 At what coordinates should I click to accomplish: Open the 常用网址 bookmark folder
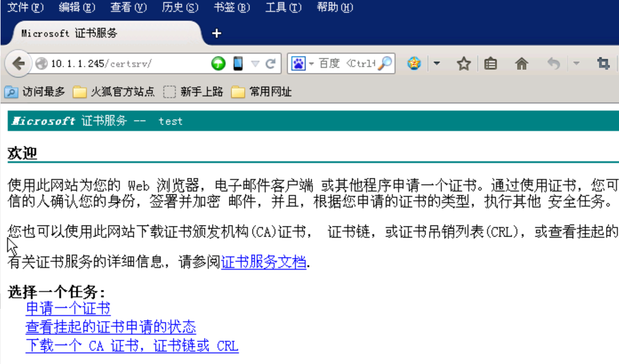[x=261, y=92]
